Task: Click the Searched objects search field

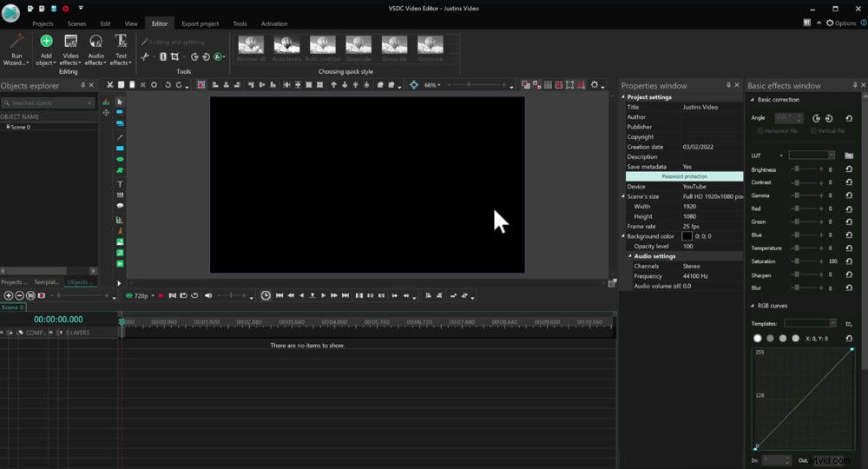Action: 48,103
